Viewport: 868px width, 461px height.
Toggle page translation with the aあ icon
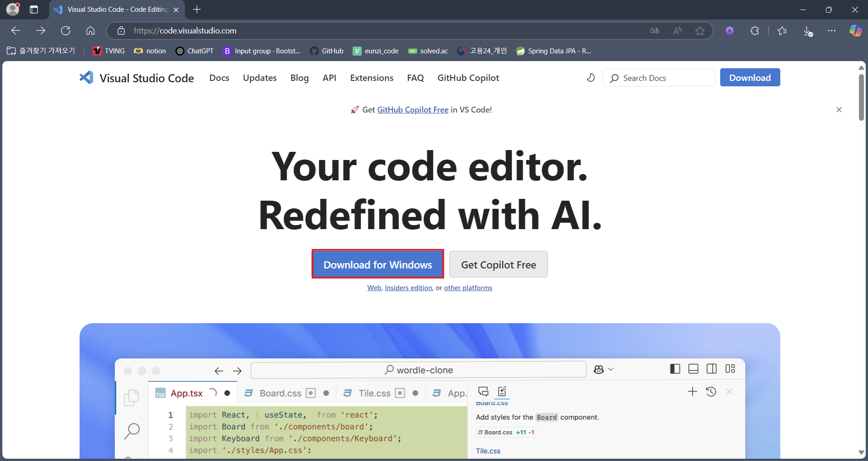[x=654, y=31]
